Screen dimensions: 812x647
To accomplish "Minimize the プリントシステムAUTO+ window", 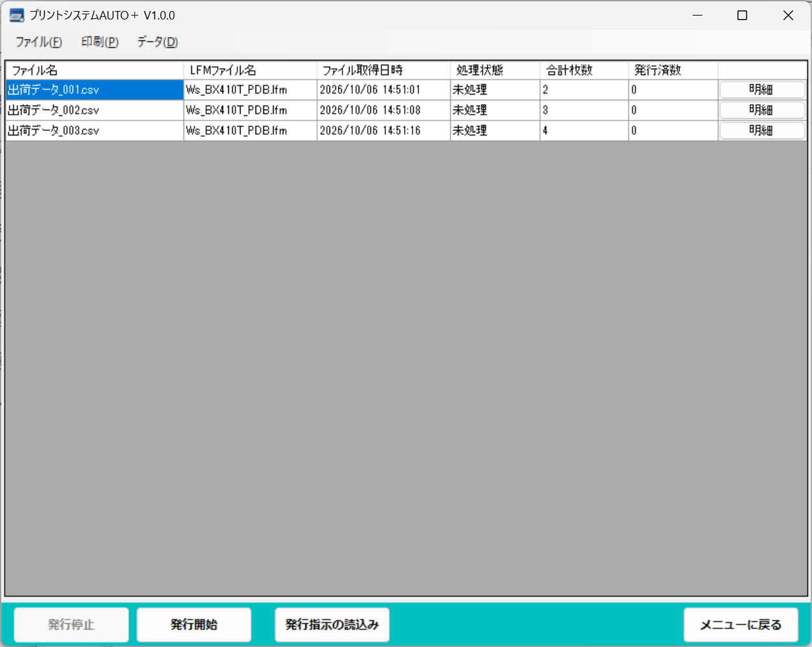I will tap(698, 15).
